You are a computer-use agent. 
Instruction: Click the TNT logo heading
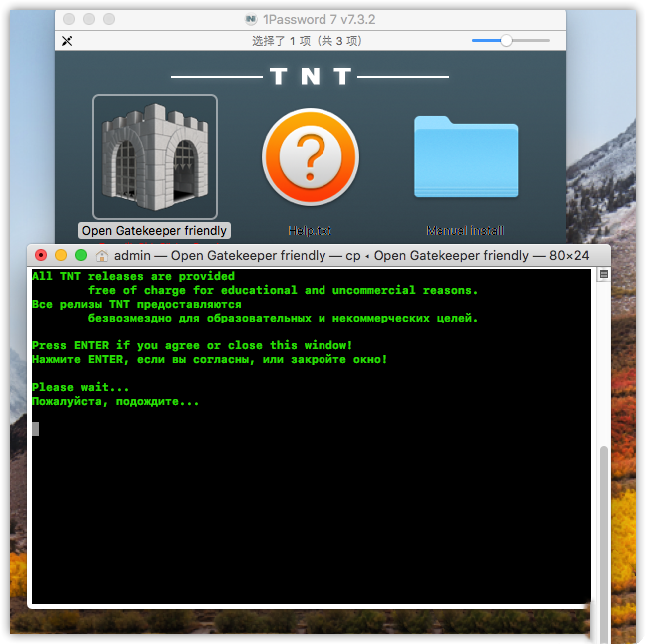pyautogui.click(x=310, y=77)
